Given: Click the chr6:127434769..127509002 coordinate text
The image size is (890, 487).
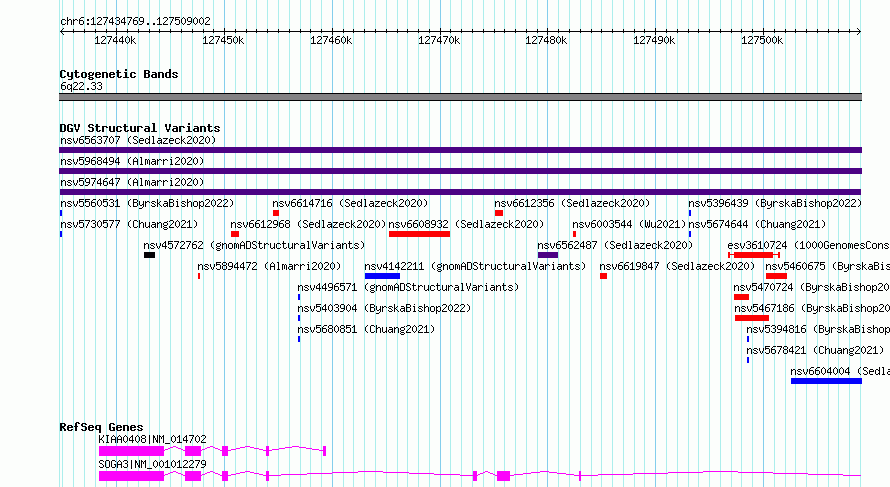Looking at the screenshot, I should click(135, 21).
